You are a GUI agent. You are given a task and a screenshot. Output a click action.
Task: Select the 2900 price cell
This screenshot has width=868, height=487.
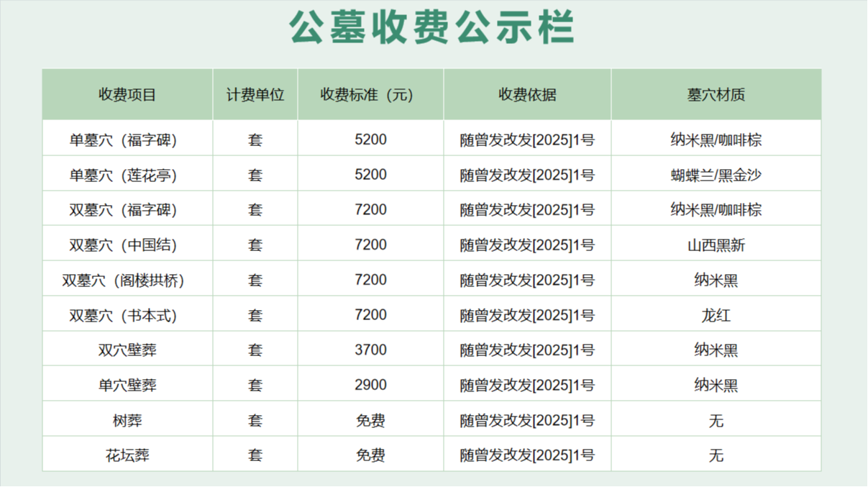[x=371, y=384]
